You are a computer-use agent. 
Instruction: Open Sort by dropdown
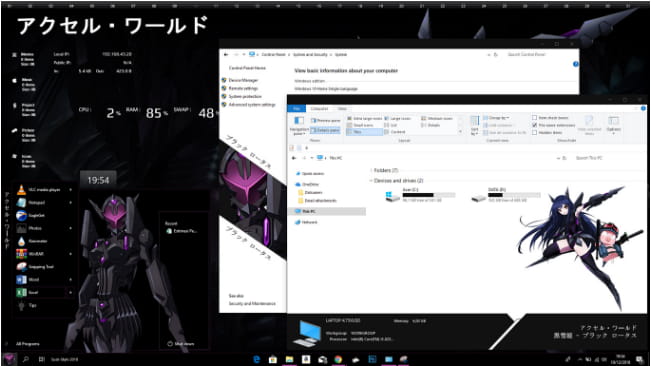(475, 125)
